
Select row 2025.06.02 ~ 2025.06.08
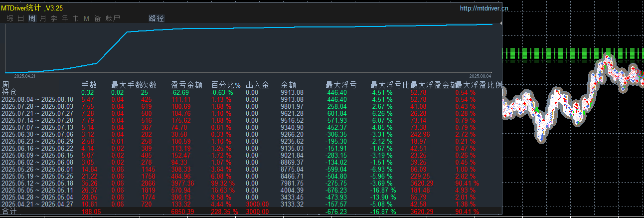[37, 162]
